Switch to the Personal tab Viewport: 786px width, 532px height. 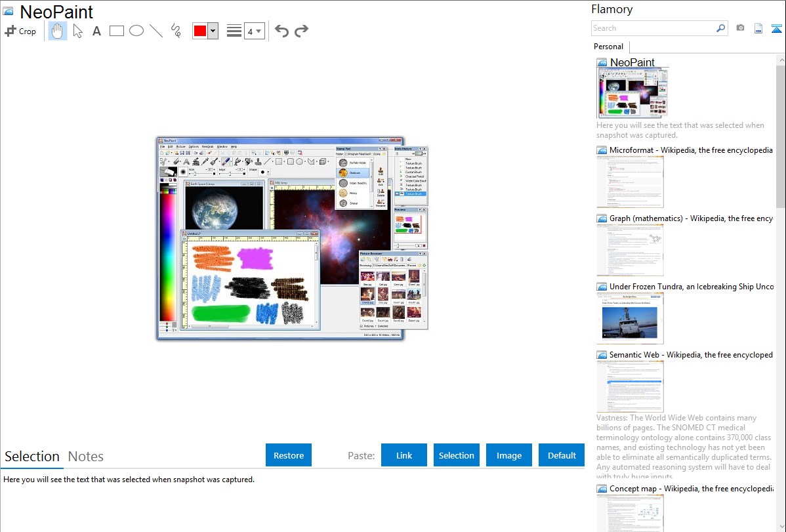pos(609,47)
